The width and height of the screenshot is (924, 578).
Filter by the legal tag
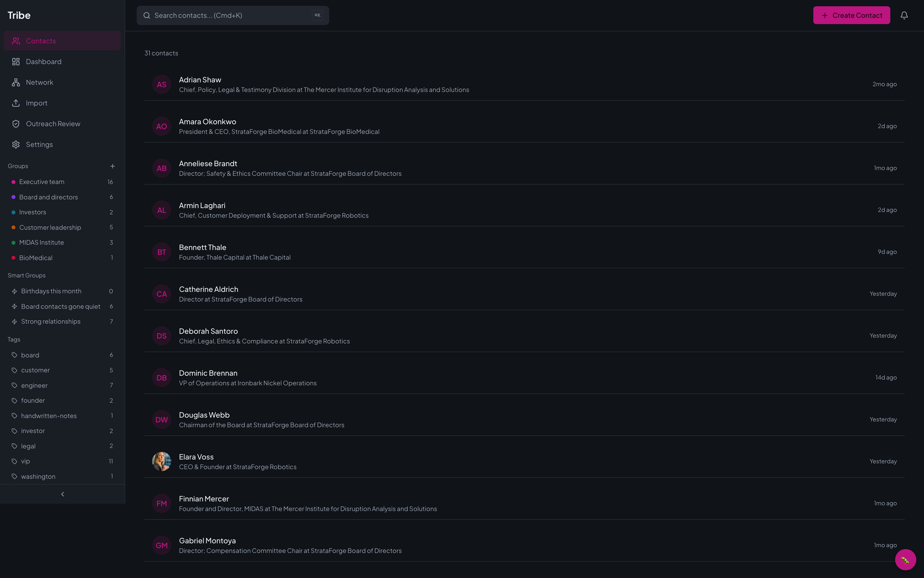pyautogui.click(x=62, y=446)
